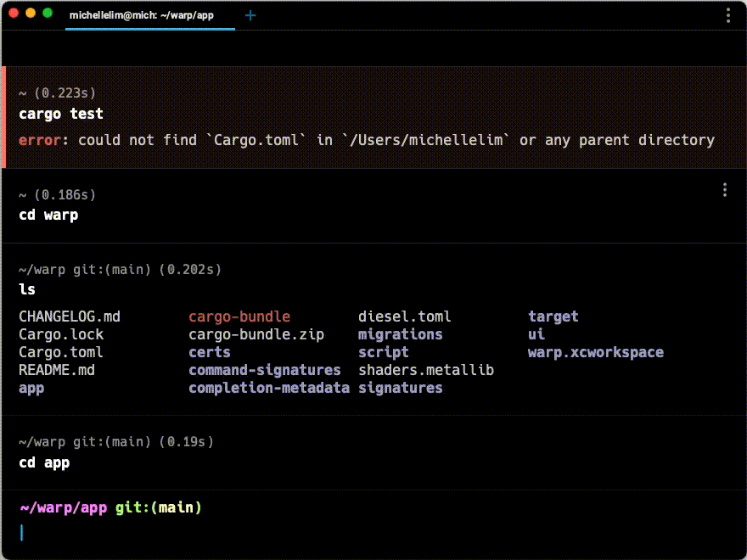
Task: Click the ls command text
Action: pyautogui.click(x=27, y=289)
